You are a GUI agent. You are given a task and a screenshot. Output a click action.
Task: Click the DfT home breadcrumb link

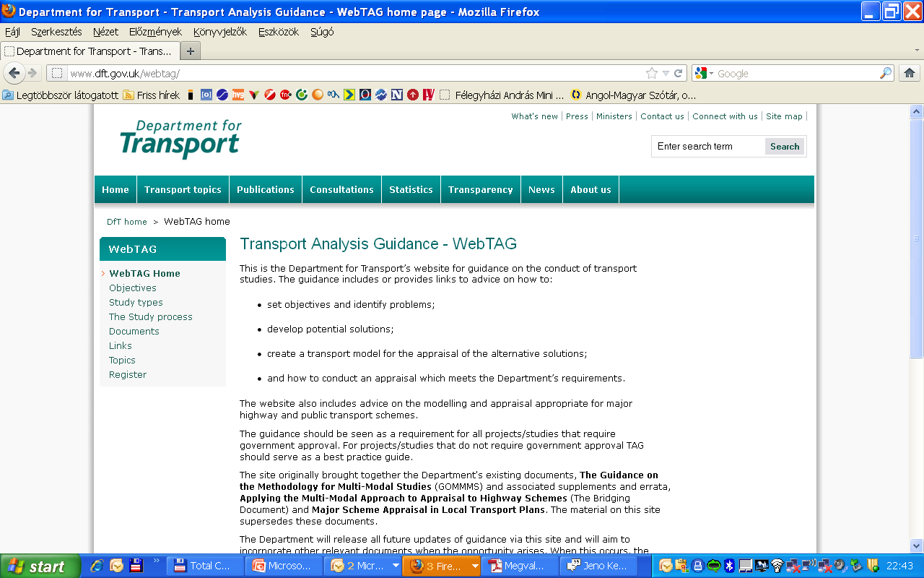(x=127, y=222)
